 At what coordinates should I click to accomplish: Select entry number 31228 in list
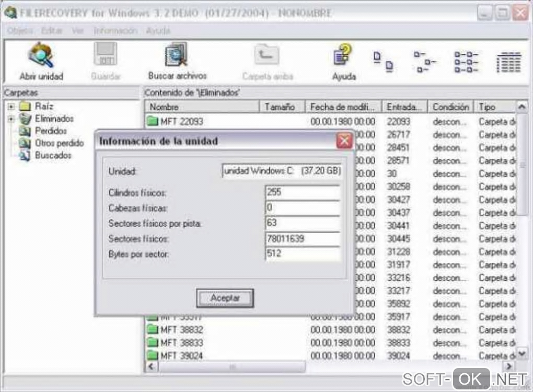point(398,251)
